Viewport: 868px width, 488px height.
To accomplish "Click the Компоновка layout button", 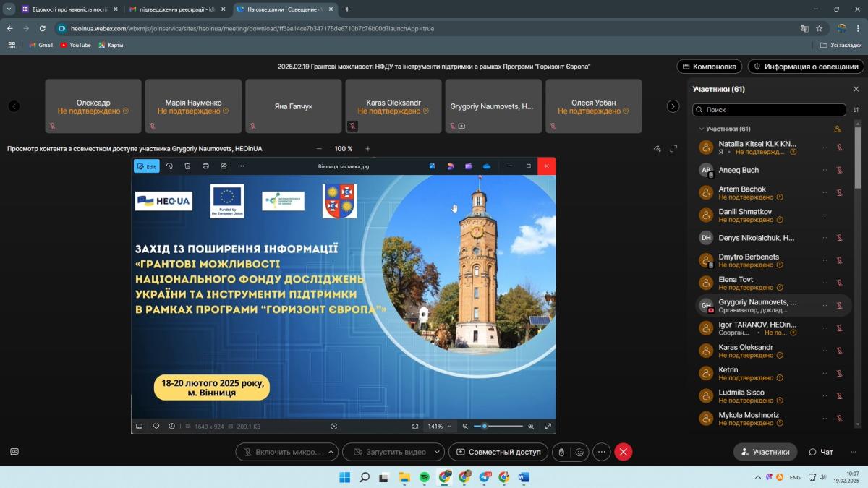I will coord(709,67).
